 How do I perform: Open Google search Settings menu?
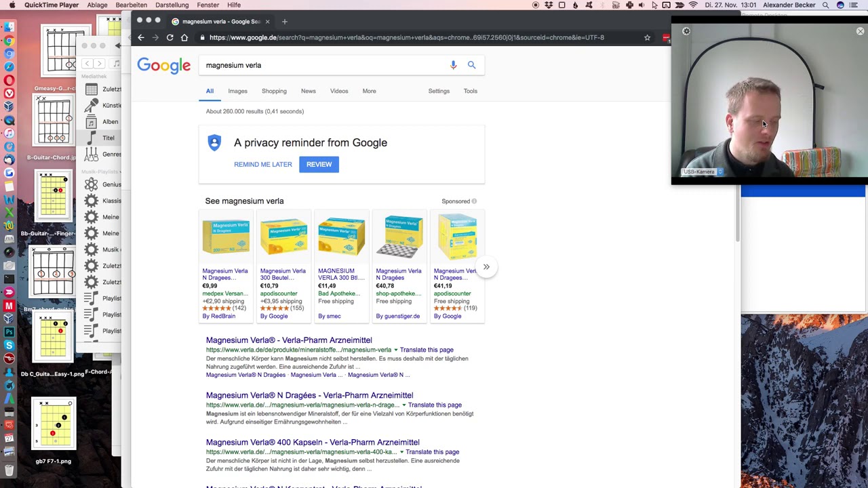click(x=439, y=91)
